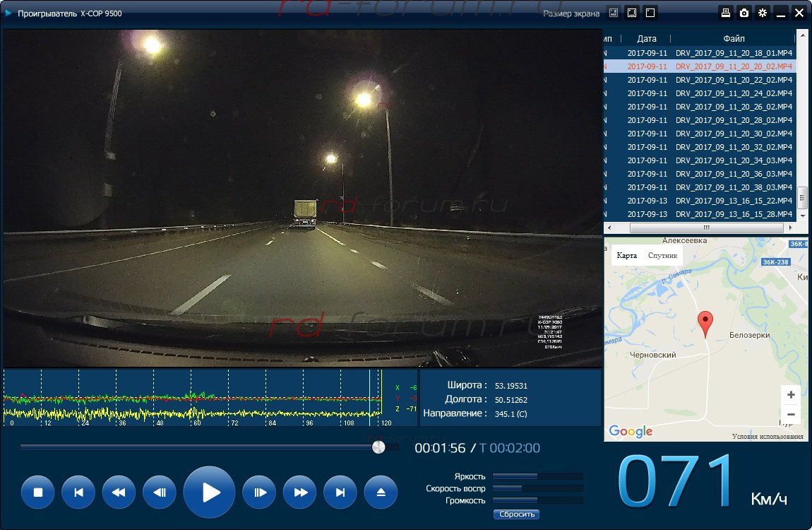This screenshot has height=530, width=812.
Task: Click the eject/open file button
Action: pos(381,493)
